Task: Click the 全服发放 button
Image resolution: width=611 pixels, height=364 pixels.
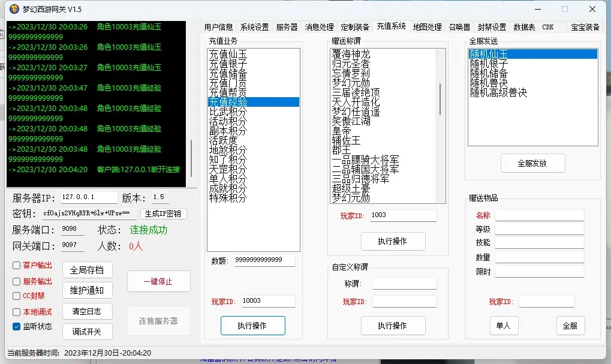Action: [532, 163]
